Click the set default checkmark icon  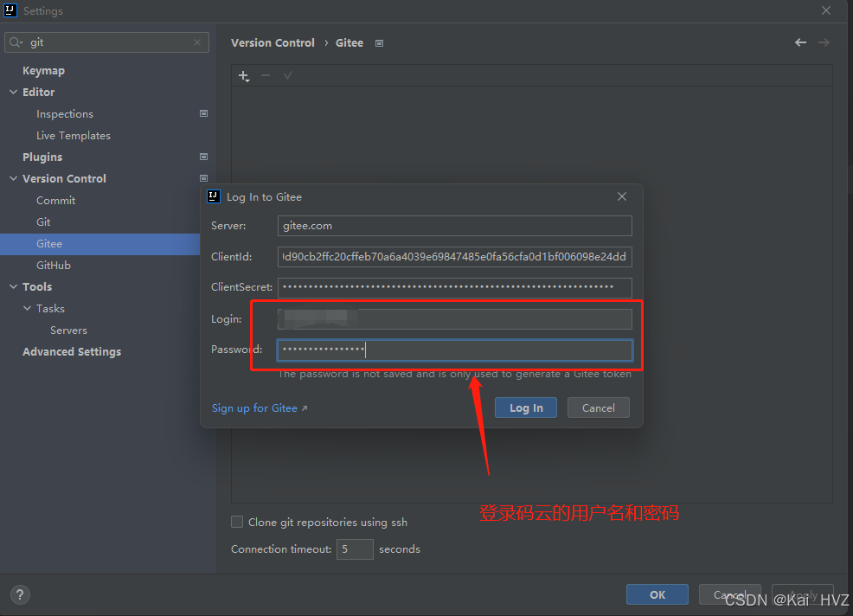tap(288, 75)
